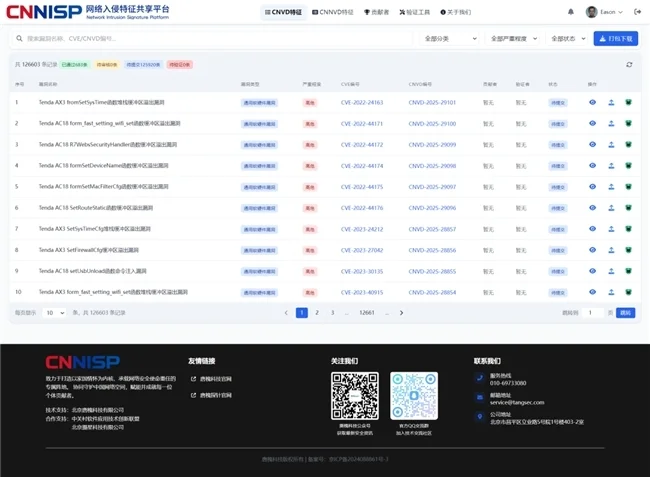Screen dimensions: 650x477
Task: Open the 验证工具 menu item
Action: coord(412,12)
